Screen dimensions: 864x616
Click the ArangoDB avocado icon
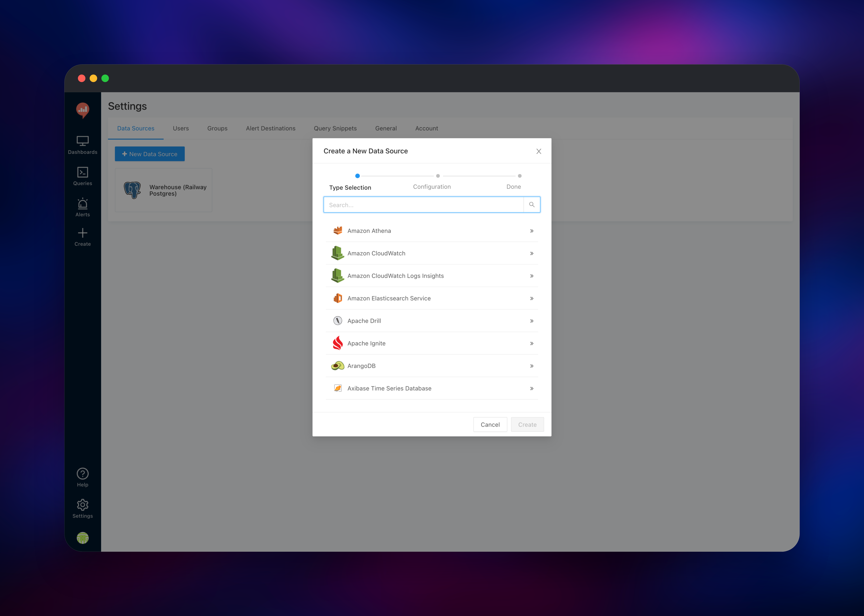[338, 366]
